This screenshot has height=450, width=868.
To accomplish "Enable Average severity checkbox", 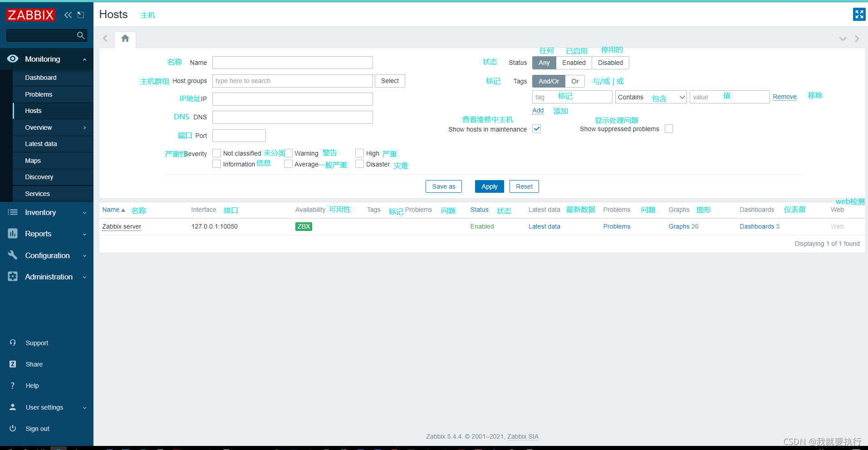I will (x=289, y=164).
